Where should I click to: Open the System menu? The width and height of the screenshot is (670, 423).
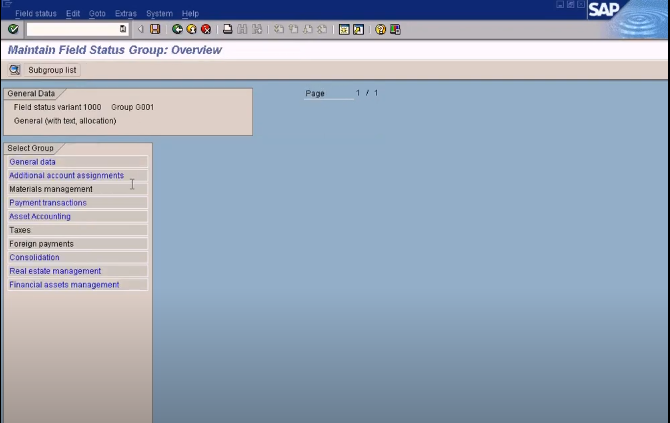point(159,13)
